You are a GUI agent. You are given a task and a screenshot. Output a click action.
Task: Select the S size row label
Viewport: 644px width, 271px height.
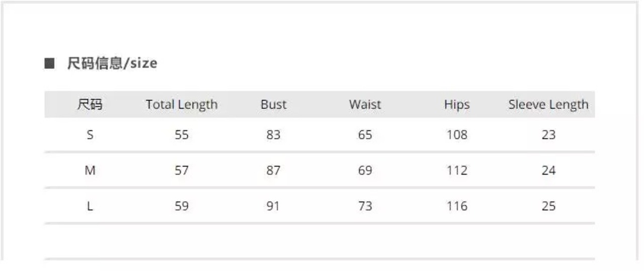tap(90, 135)
